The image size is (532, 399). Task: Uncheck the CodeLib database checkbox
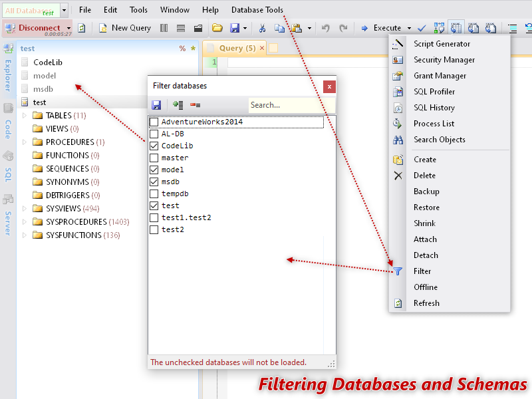pos(154,146)
